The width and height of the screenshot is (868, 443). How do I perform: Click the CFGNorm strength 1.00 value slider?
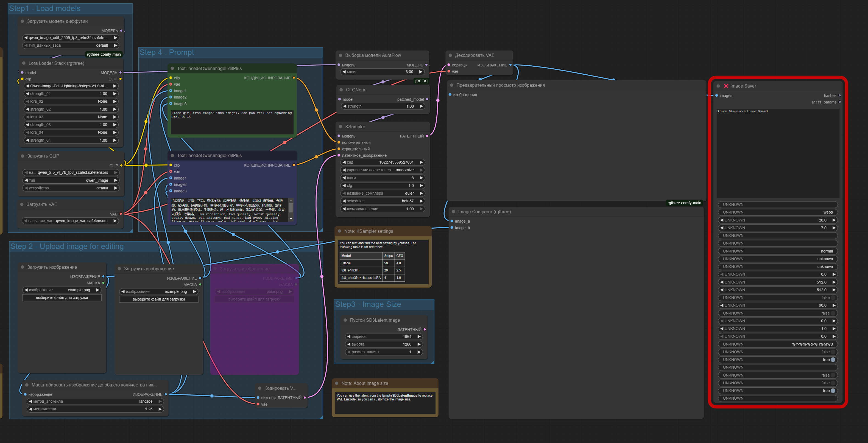tap(383, 106)
